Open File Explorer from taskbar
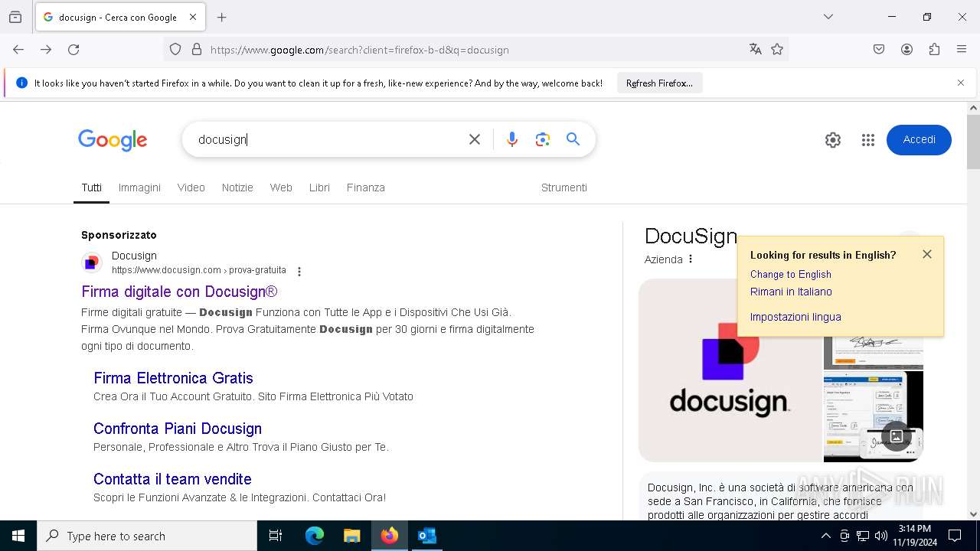The width and height of the screenshot is (980, 551). coord(351,536)
